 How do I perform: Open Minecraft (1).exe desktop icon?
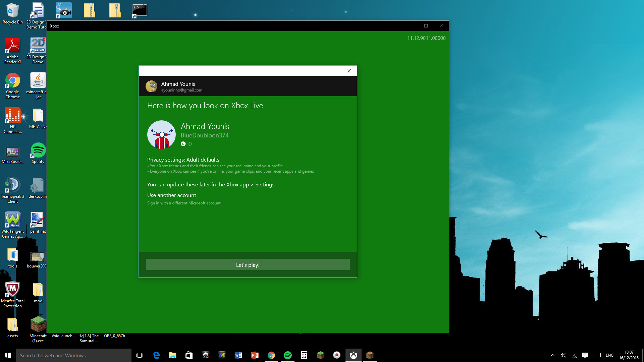pos(38,329)
